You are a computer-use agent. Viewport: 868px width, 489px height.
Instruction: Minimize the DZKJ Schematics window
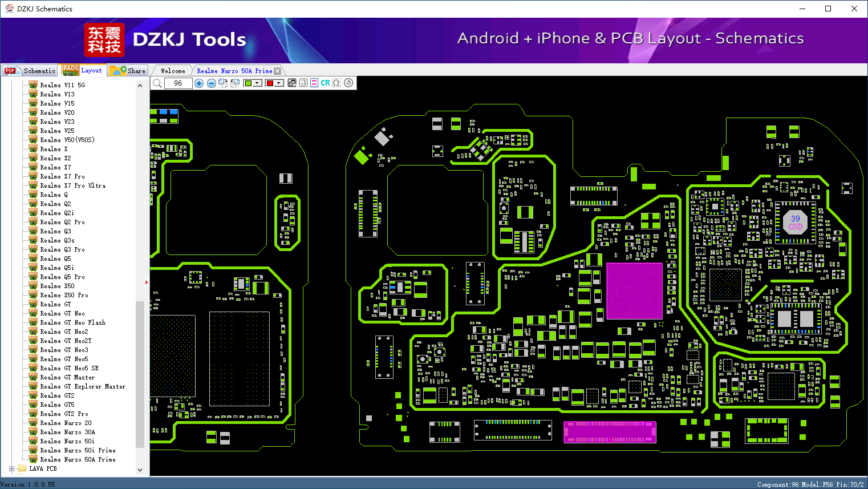802,9
